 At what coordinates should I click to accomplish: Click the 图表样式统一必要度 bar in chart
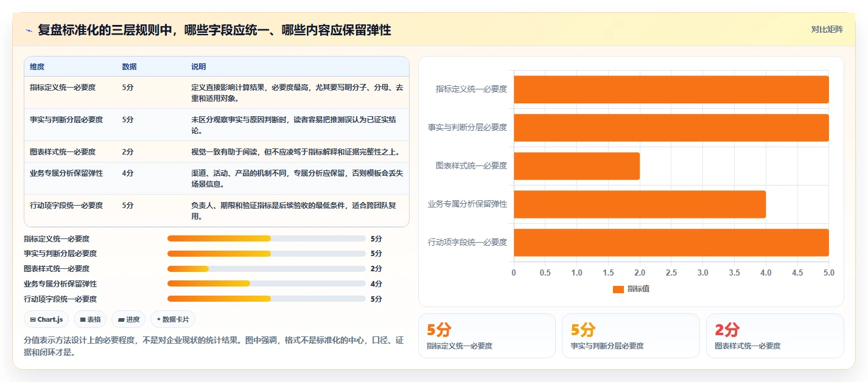click(x=576, y=166)
